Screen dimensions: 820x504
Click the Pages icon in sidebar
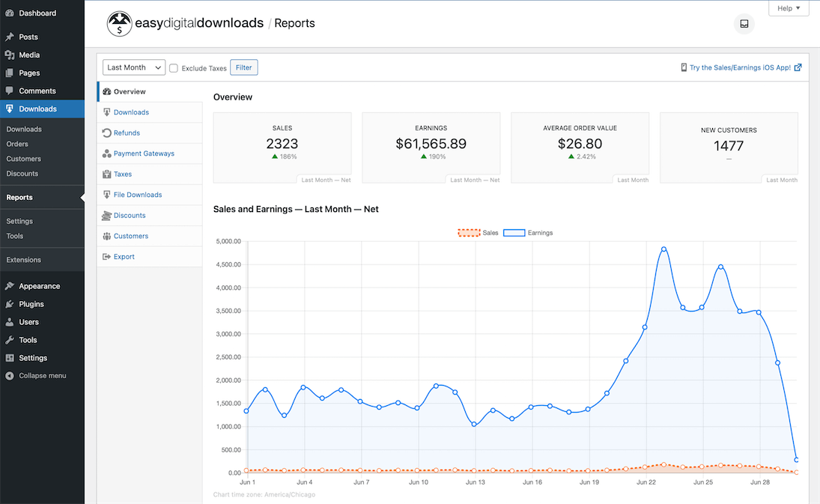[x=10, y=73]
